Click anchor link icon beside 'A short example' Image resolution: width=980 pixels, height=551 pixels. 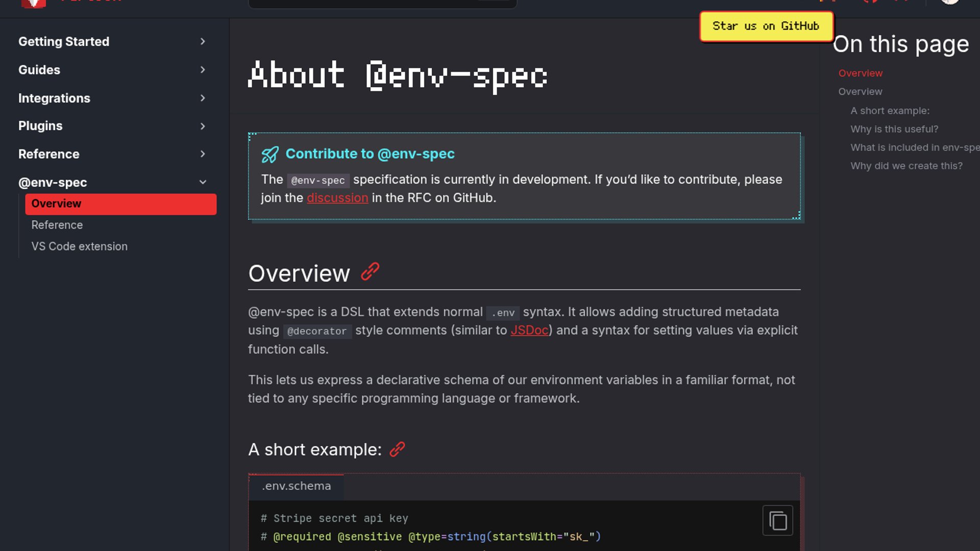click(397, 449)
